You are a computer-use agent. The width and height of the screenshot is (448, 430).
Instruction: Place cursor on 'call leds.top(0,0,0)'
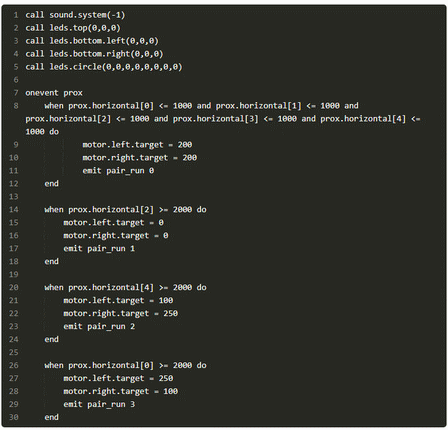click(x=73, y=28)
